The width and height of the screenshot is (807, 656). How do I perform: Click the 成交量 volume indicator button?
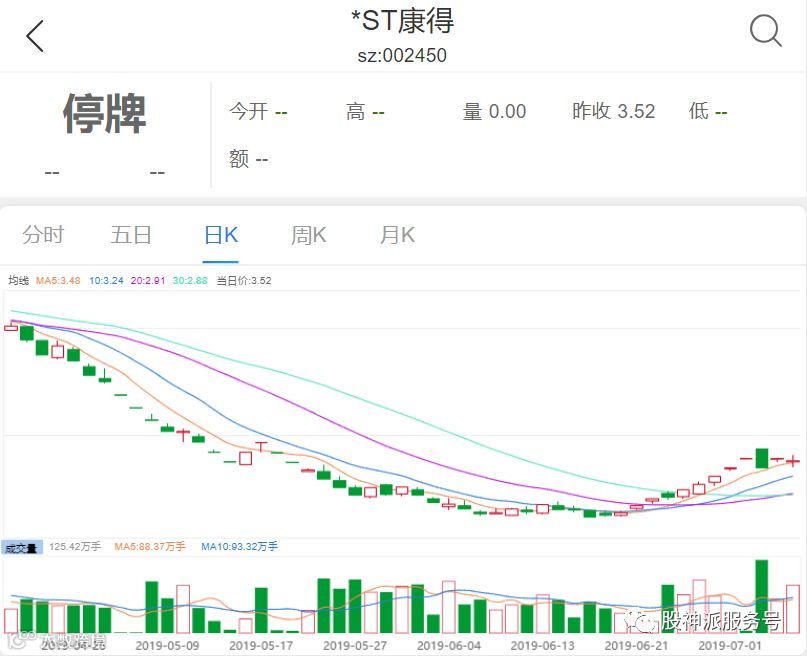(22, 547)
